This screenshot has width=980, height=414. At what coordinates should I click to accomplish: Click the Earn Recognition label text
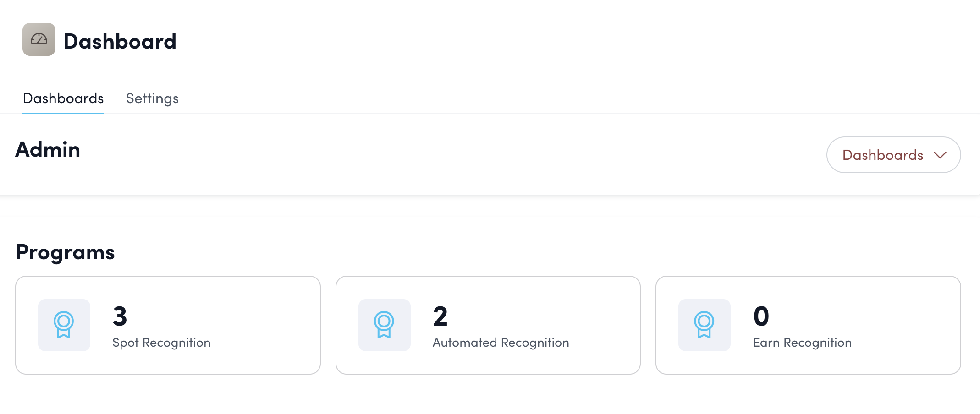pyautogui.click(x=802, y=343)
